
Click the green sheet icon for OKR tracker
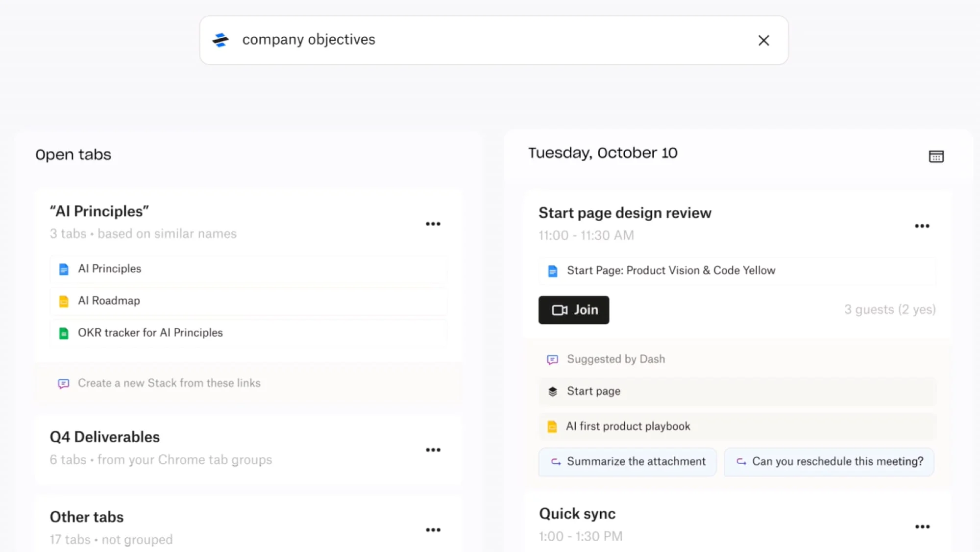pos(64,333)
